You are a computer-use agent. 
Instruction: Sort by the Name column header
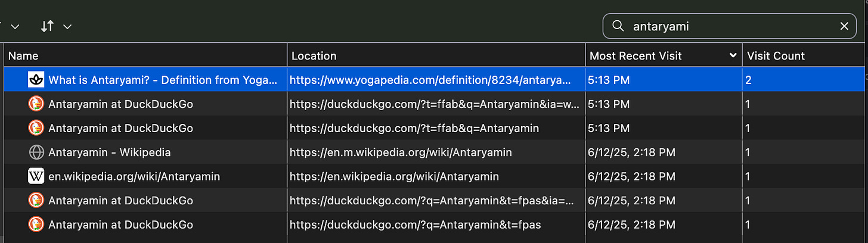coord(145,55)
